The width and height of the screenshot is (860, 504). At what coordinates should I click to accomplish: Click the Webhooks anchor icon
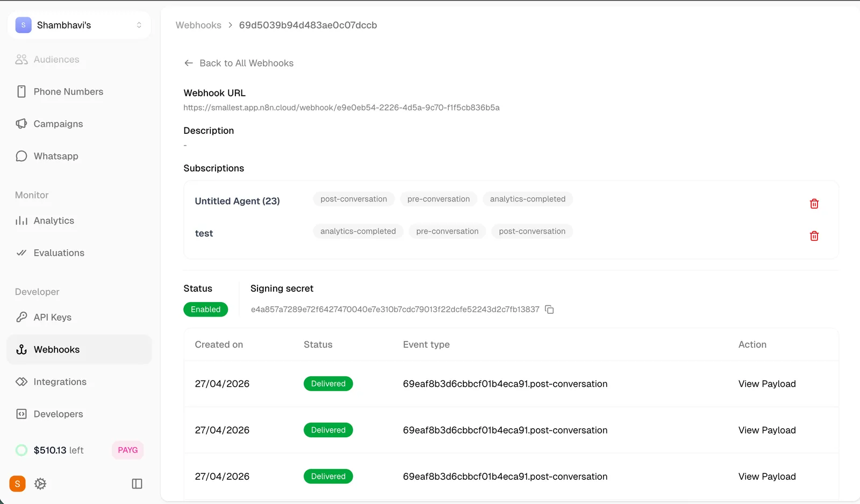tap(21, 350)
